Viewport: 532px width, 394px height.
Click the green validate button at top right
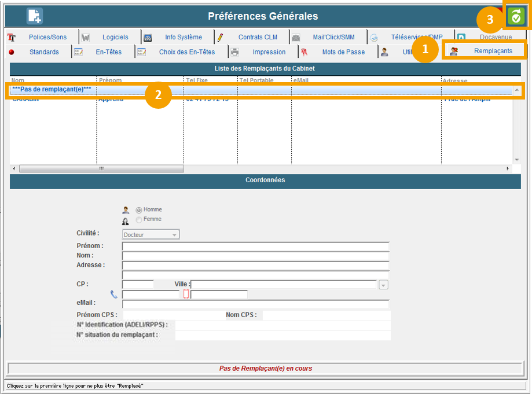tap(516, 16)
